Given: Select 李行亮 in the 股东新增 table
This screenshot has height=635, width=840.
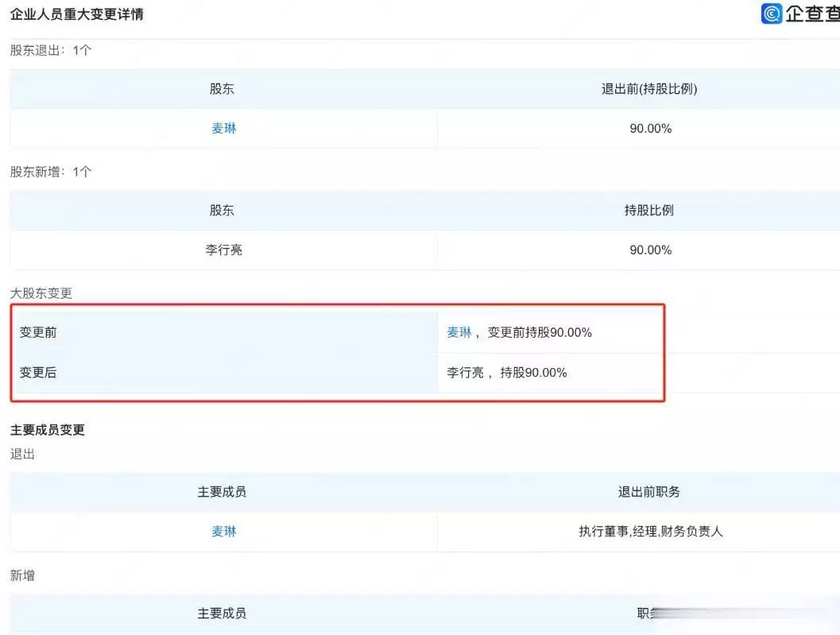Looking at the screenshot, I should coord(224,250).
